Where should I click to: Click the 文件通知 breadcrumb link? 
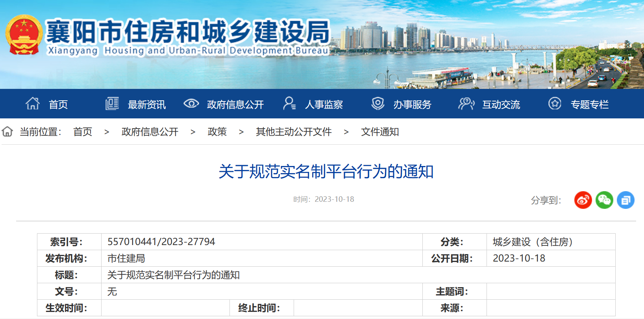[380, 132]
